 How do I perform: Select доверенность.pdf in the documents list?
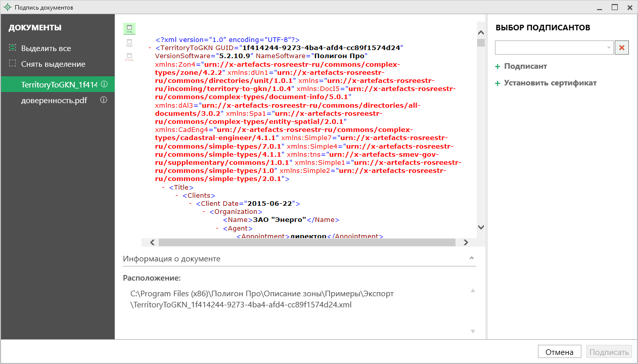[x=54, y=100]
